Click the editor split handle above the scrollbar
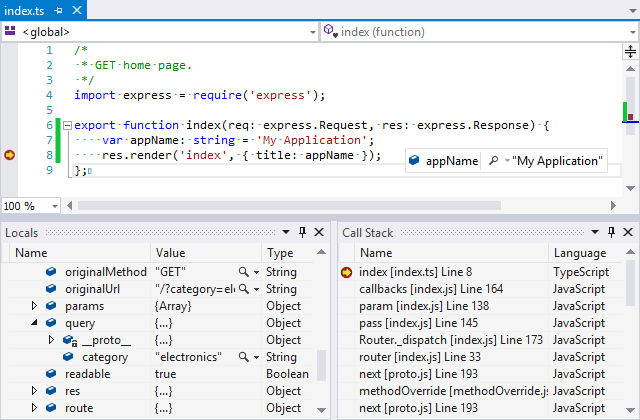The image size is (640, 420). [x=630, y=50]
